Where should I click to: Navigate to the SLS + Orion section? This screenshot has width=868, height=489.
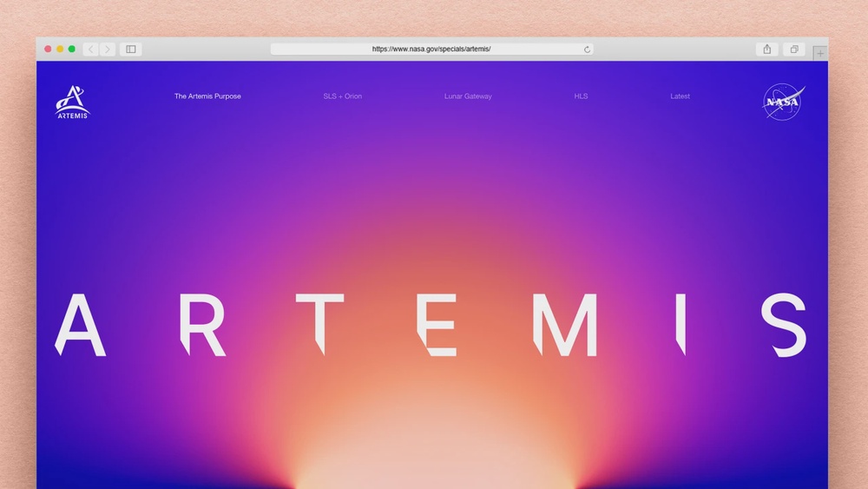pos(342,96)
